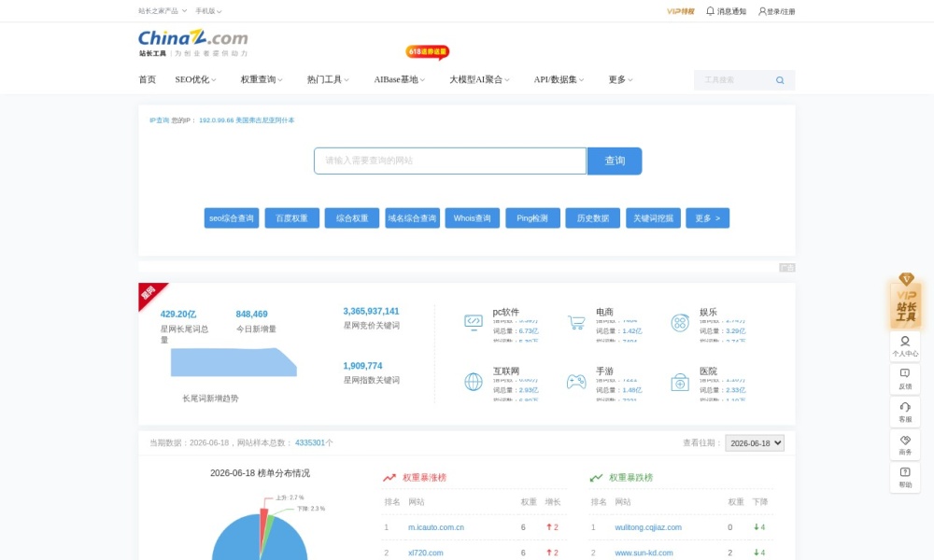Expand the 站长之家产品 dropdown
The width and height of the screenshot is (934, 560).
(163, 10)
